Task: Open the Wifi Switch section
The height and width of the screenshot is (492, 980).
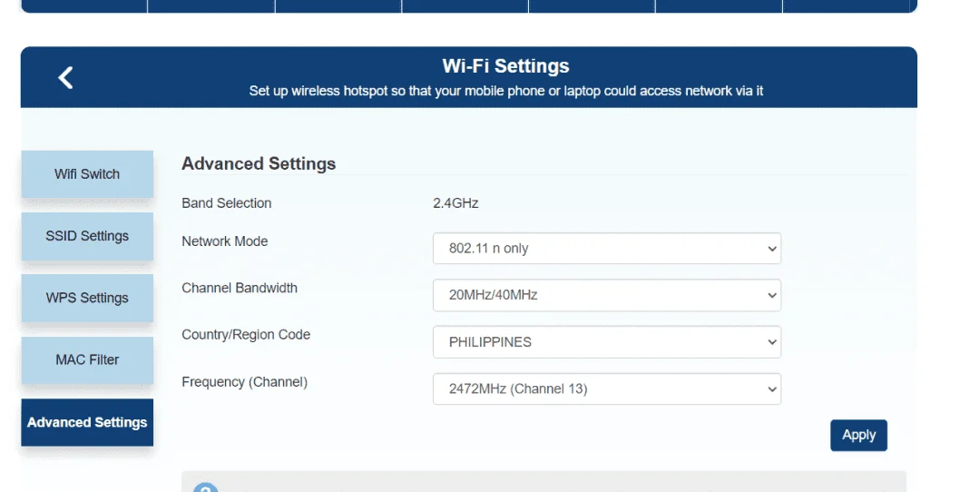Action: click(x=87, y=173)
